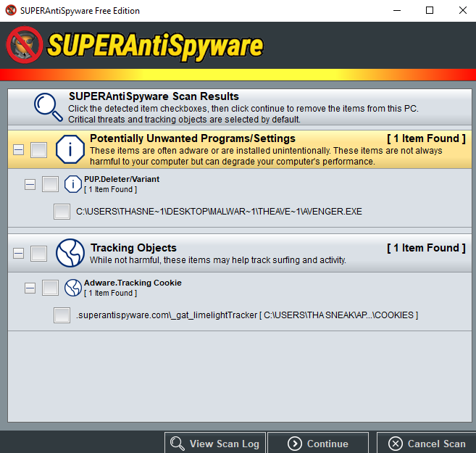Select the .superantispyware.com _gat_limelightTracker entry
This screenshot has height=453, width=476.
tap(247, 315)
